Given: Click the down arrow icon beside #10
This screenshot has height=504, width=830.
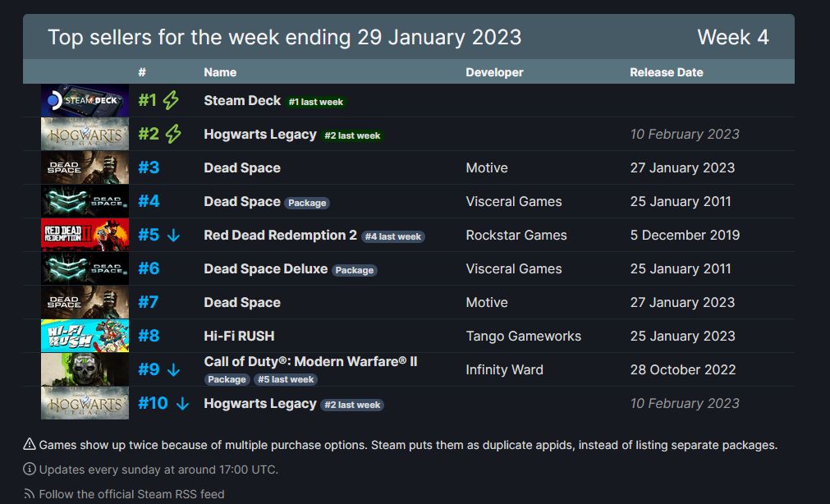Looking at the screenshot, I should 183,404.
